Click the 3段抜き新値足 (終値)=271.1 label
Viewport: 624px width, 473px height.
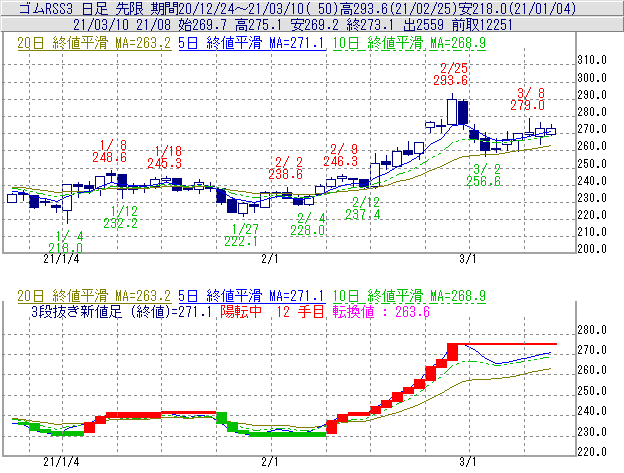pyautogui.click(x=121, y=311)
